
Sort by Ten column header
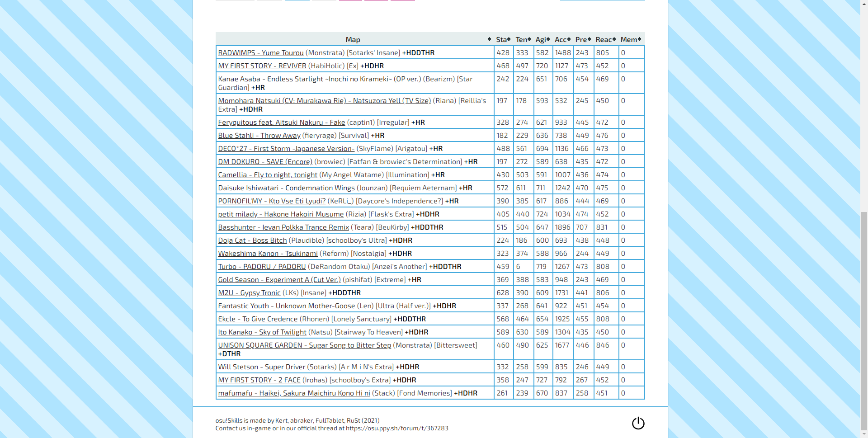(523, 40)
